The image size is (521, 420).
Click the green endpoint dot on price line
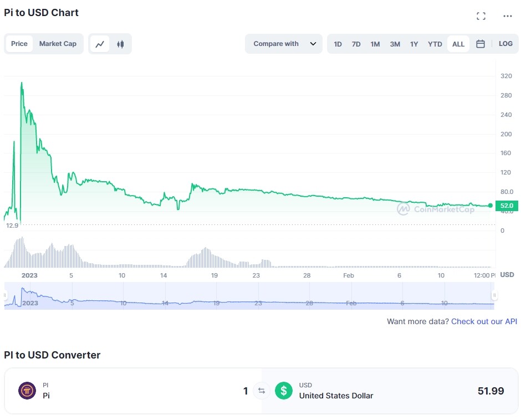coord(490,206)
